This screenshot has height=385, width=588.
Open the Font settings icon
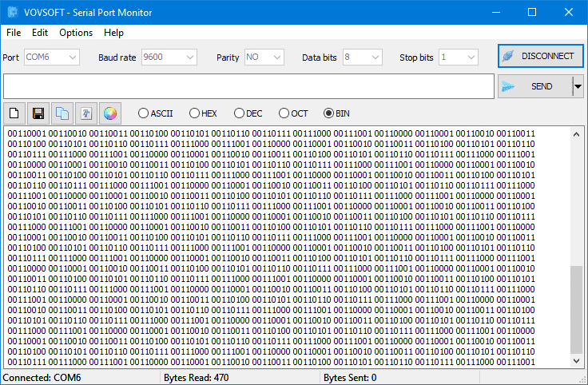click(86, 113)
